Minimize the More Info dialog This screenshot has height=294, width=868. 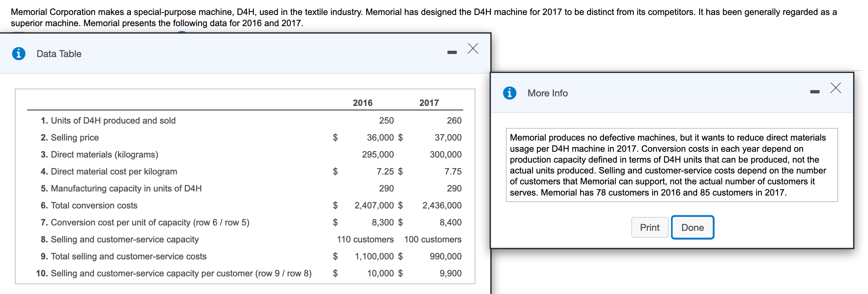coord(815,92)
